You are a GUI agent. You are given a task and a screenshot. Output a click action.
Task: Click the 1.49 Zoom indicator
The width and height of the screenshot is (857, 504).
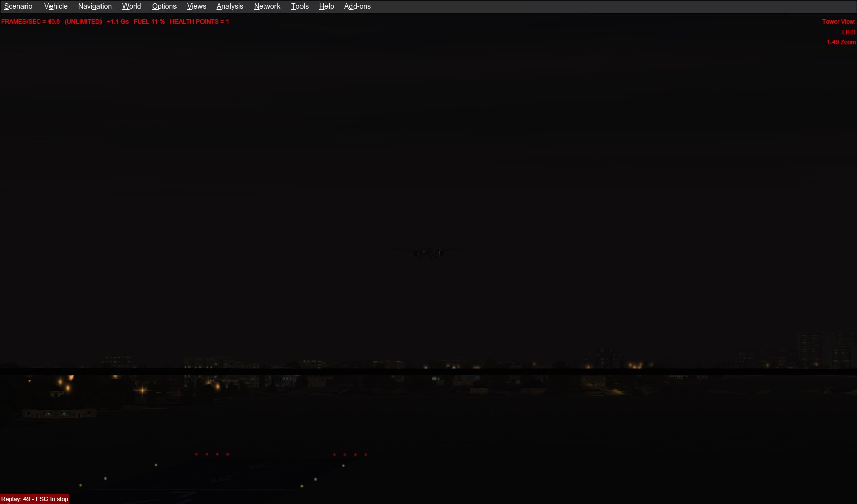click(841, 42)
